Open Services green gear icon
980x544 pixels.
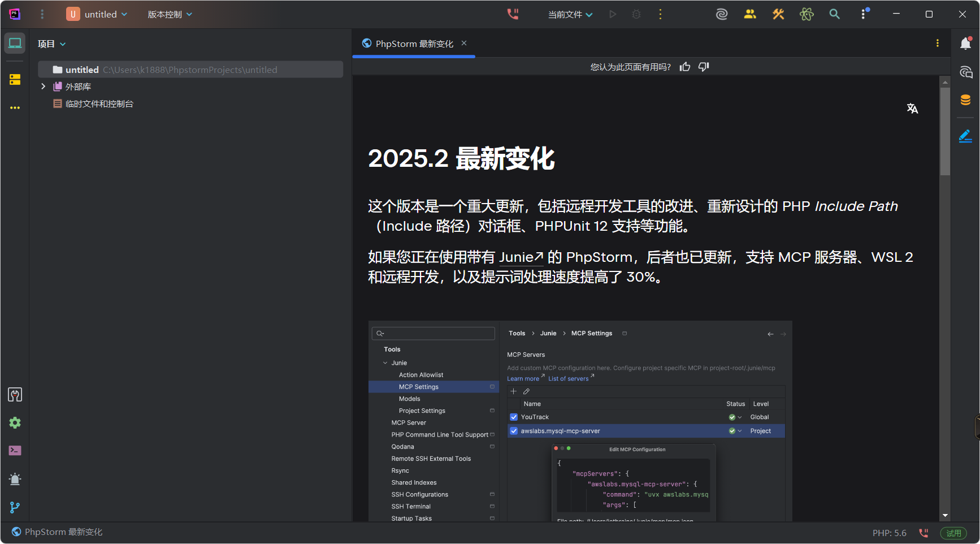click(15, 423)
